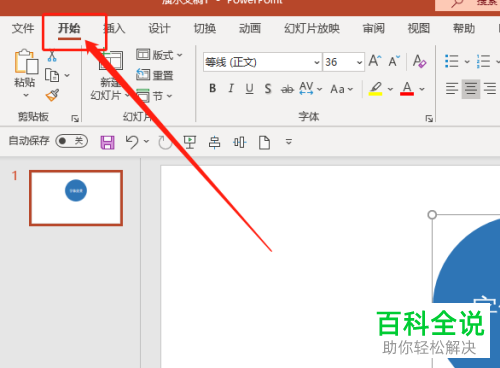
Task: Align text left
Action: point(452,89)
